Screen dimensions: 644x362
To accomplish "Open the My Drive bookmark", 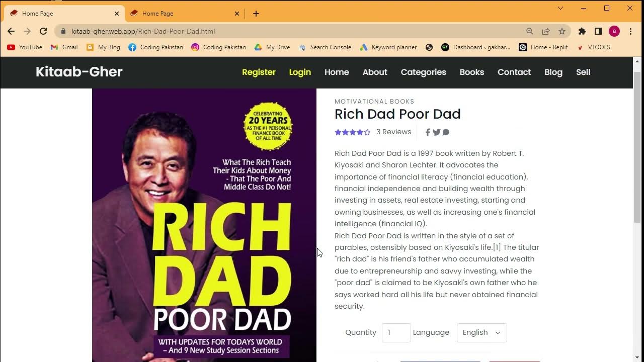I will click(272, 47).
